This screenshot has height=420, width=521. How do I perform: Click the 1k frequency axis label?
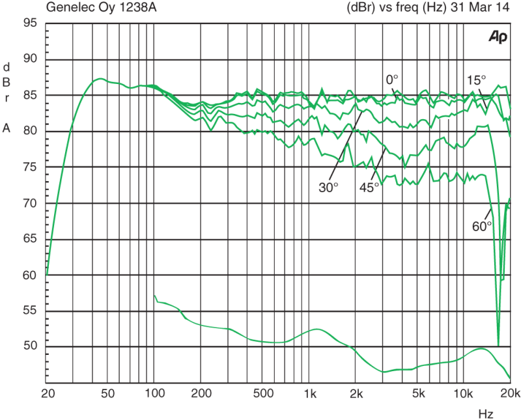(310, 394)
